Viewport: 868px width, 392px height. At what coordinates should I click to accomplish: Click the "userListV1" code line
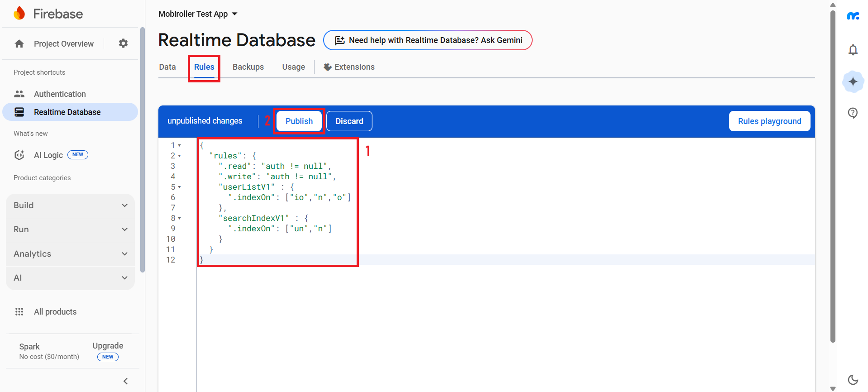click(x=256, y=187)
